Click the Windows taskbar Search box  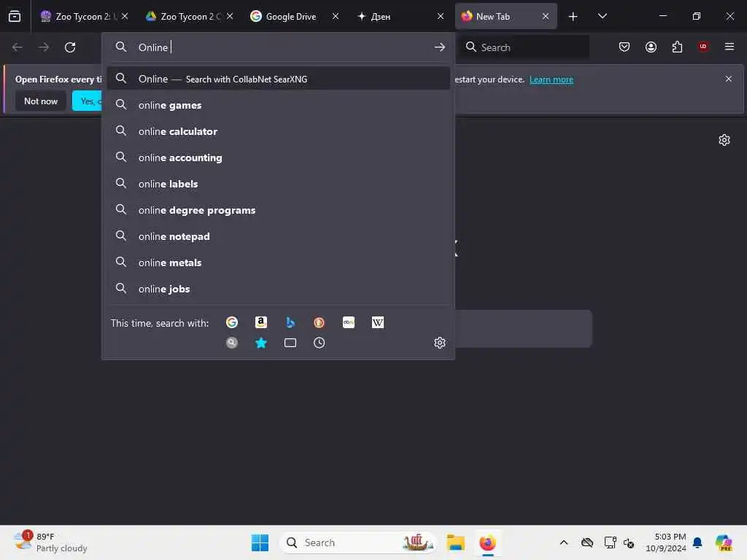pos(357,542)
